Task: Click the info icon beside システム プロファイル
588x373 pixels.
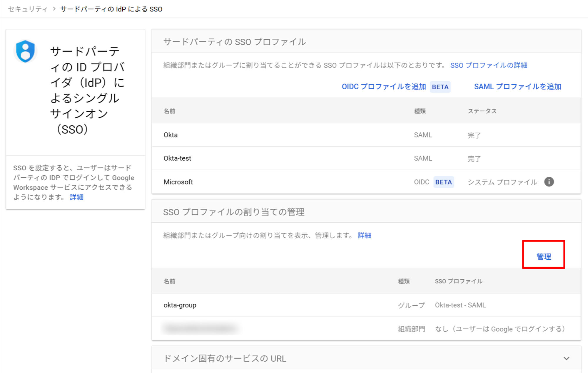Action: tap(549, 182)
